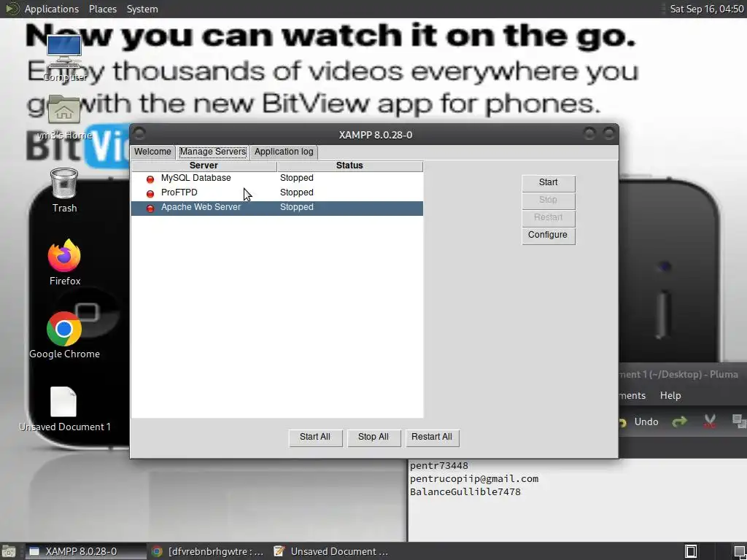Viewport: 747px width, 560px height.
Task: Select the Apache Web Server row
Action: pos(276,208)
